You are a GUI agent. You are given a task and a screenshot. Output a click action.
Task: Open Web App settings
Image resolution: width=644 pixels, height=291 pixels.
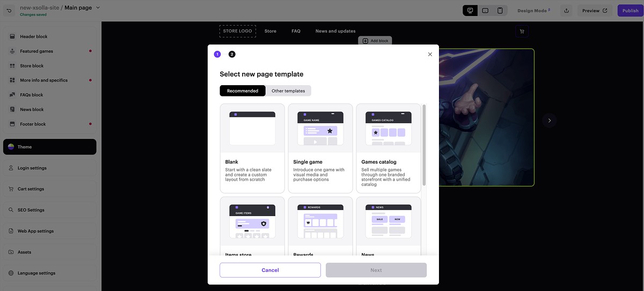tap(50, 231)
